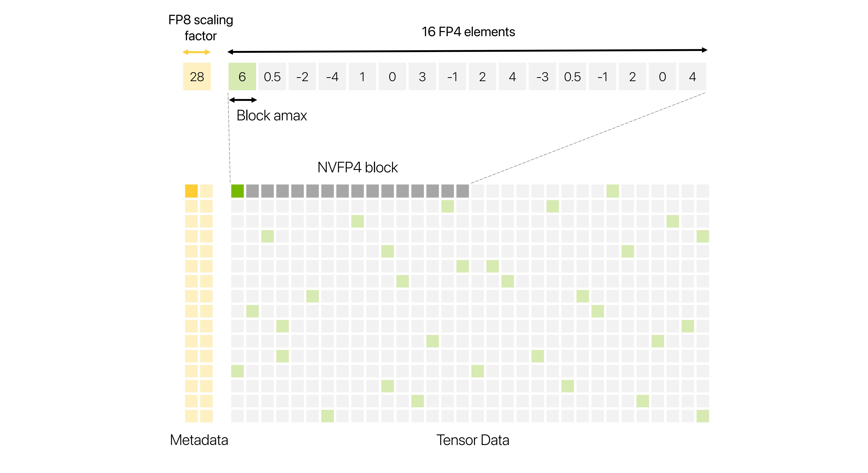The image size is (868, 473).
Task: Click the FP4 cell containing 1
Action: (362, 77)
